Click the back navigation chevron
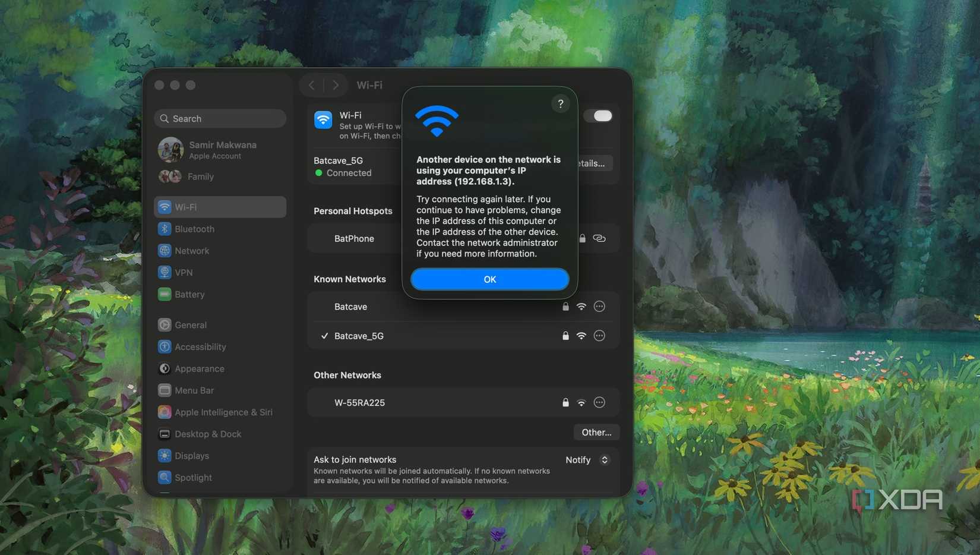This screenshot has height=555, width=980. tap(311, 85)
